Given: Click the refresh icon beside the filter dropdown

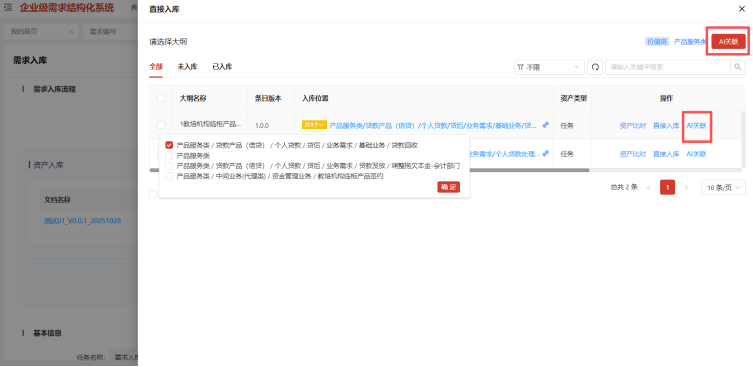Looking at the screenshot, I should pos(595,67).
